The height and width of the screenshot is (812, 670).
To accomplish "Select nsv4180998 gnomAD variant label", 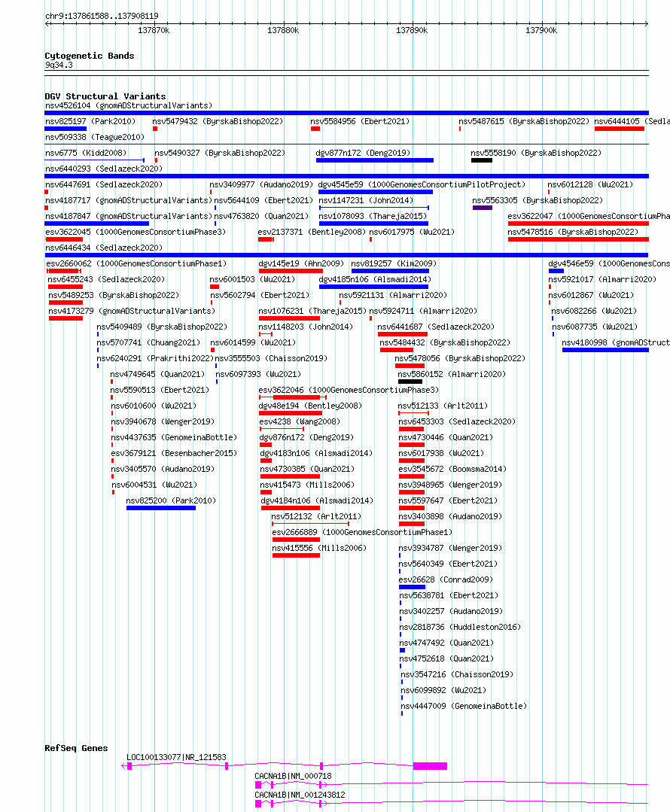I will tap(616, 342).
